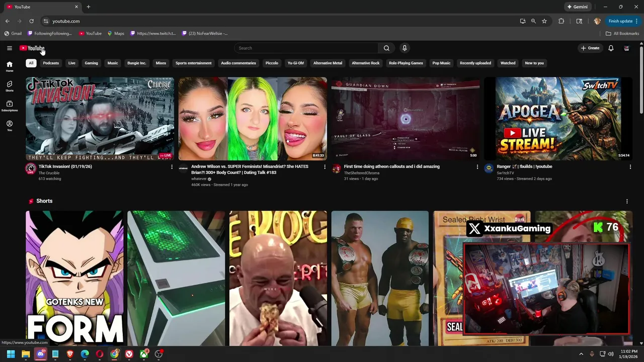Open the Apogea live stream thumbnail
The width and height of the screenshot is (644, 362).
pyautogui.click(x=558, y=119)
